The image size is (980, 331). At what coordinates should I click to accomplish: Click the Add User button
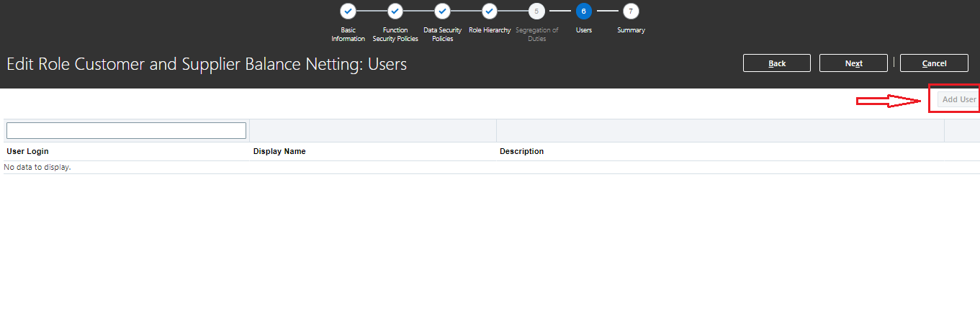coord(959,99)
